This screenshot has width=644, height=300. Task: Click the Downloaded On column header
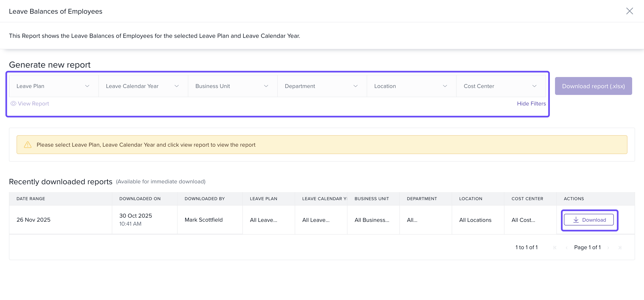(x=140, y=199)
